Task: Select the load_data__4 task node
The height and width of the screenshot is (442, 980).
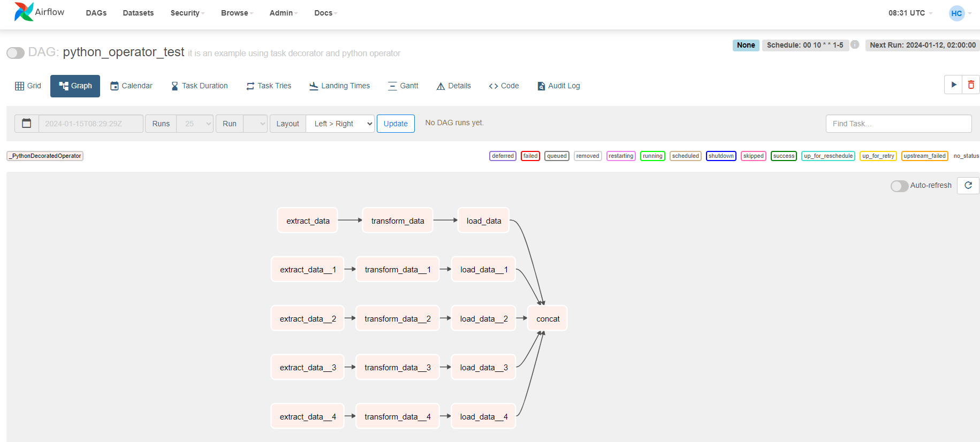Action: pyautogui.click(x=484, y=416)
